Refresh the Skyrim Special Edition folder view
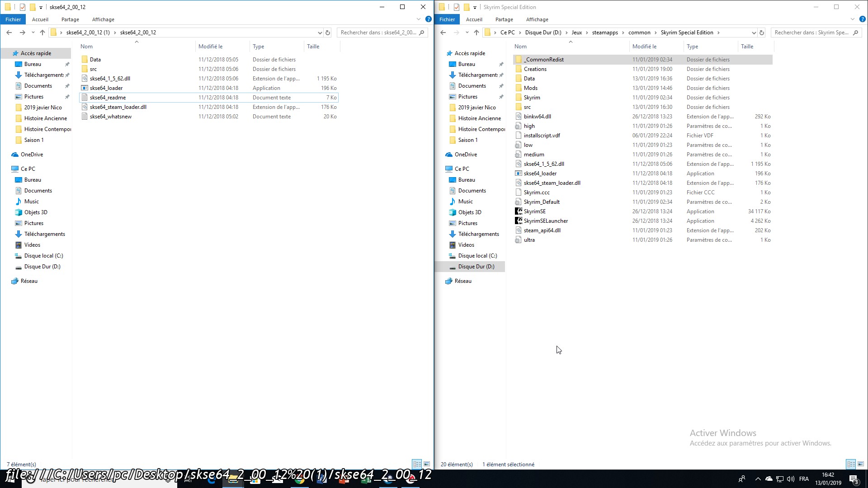Image resolution: width=868 pixels, height=488 pixels. [762, 33]
